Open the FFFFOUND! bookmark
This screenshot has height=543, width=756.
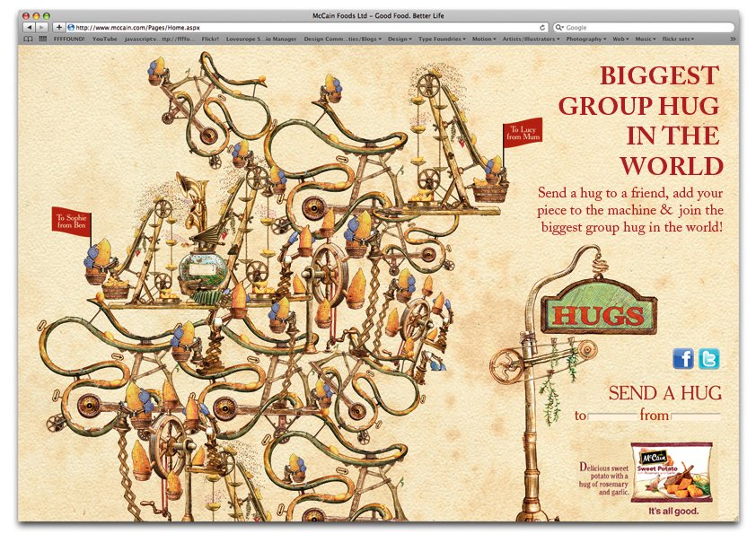[x=69, y=39]
